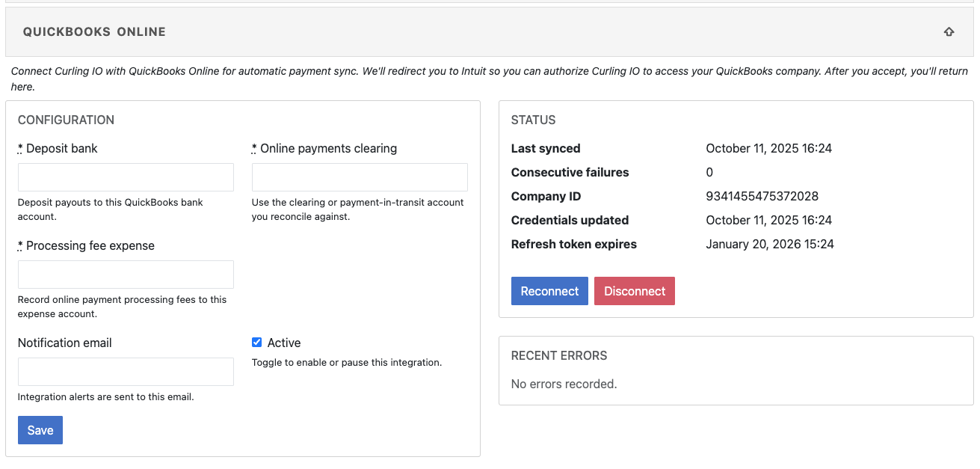
Task: Click the Credentials updated date value
Action: click(768, 220)
